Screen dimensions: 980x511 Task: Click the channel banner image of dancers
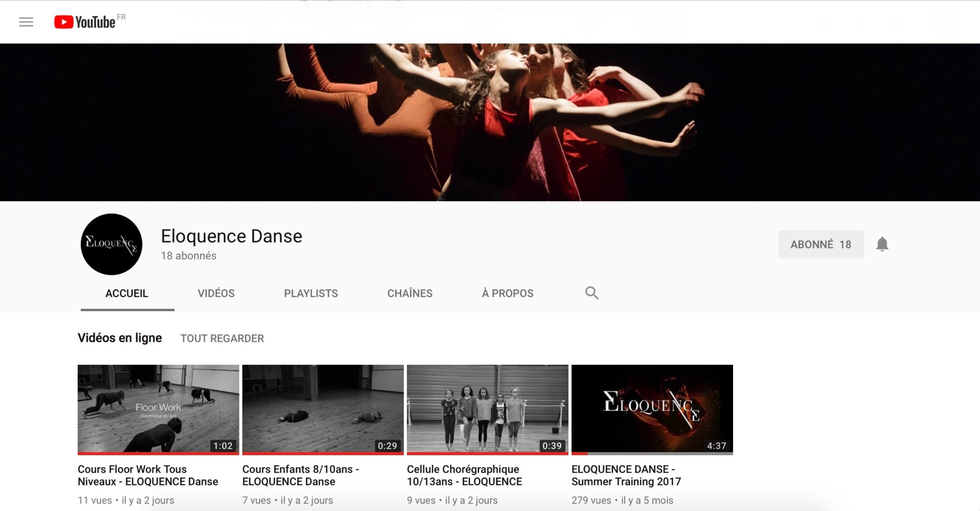(490, 122)
